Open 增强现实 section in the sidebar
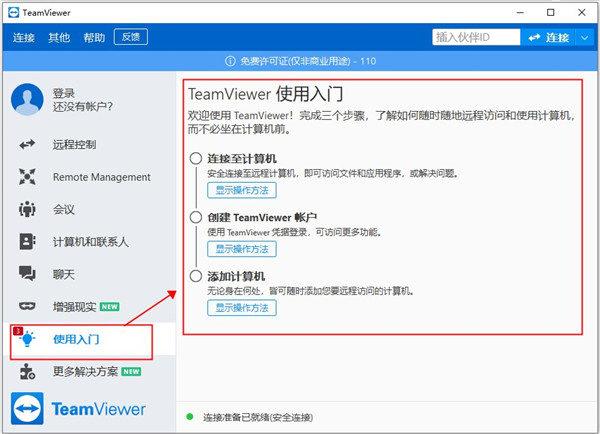This screenshot has width=600, height=434. 74,307
